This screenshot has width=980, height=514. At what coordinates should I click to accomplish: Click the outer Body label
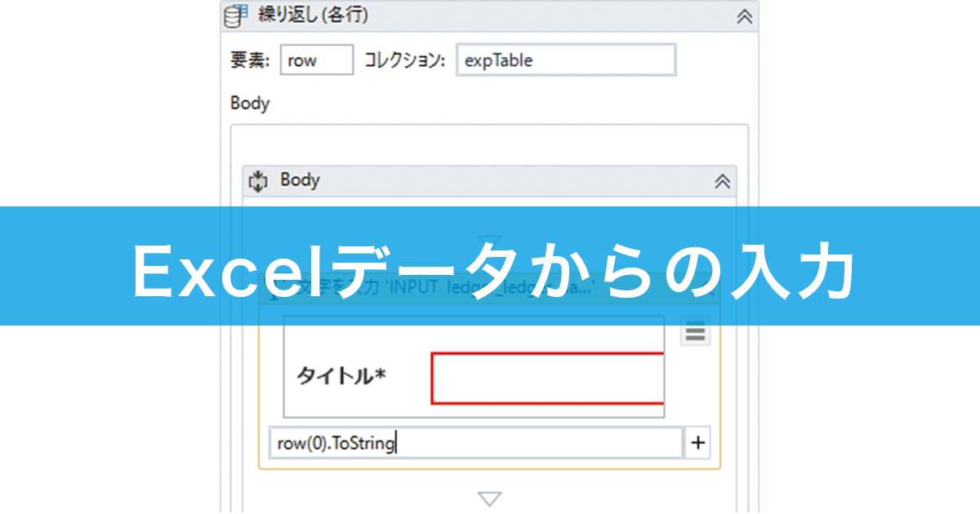pyautogui.click(x=249, y=104)
